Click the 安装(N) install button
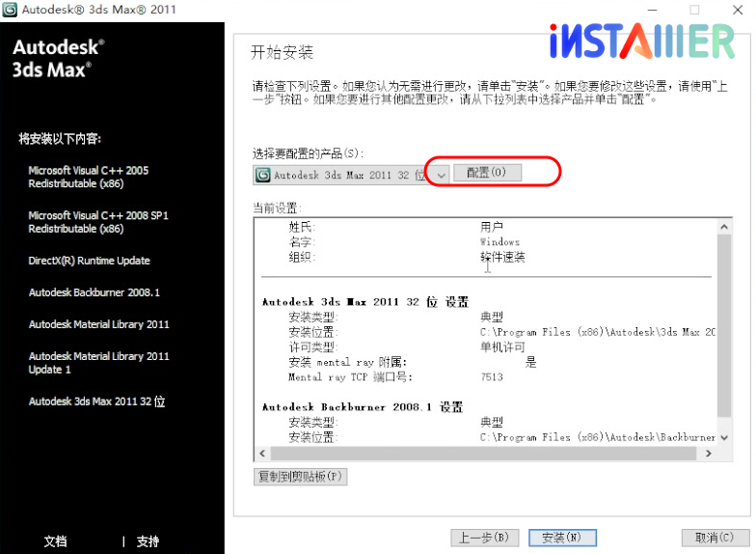The image size is (756, 554). [562, 538]
